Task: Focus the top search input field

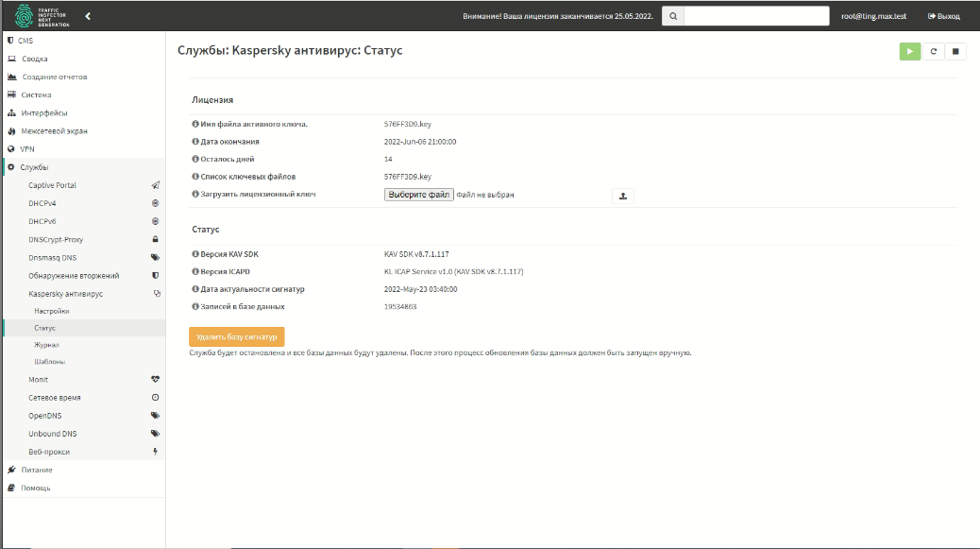Action: (x=756, y=16)
